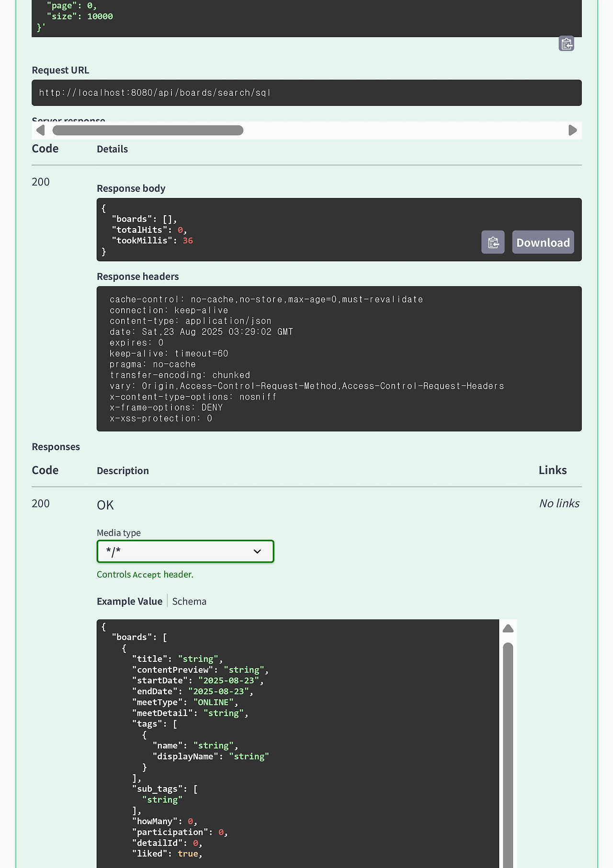Copy the curl command to clipboard
This screenshot has height=868, width=613.
[566, 44]
